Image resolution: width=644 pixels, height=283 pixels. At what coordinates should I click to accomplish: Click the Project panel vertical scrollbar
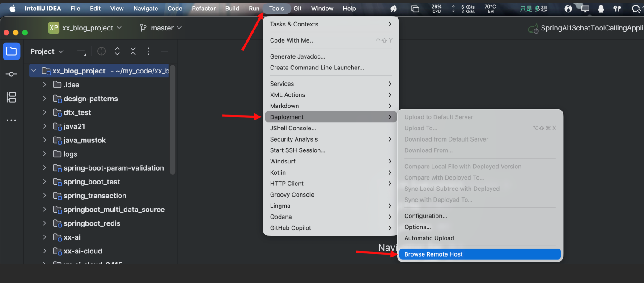[173, 121]
